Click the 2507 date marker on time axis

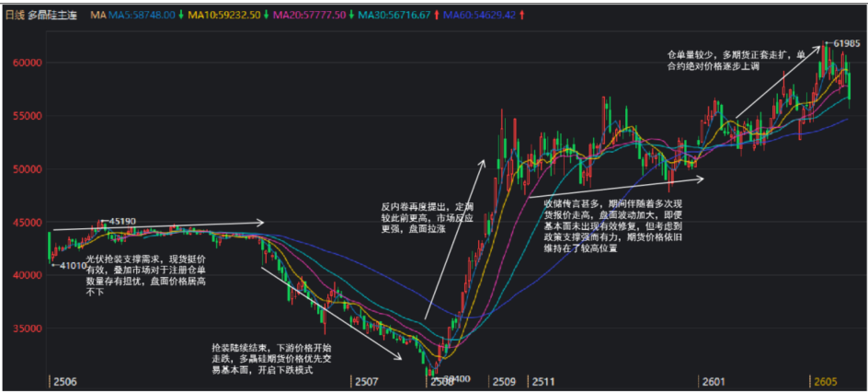[366, 380]
